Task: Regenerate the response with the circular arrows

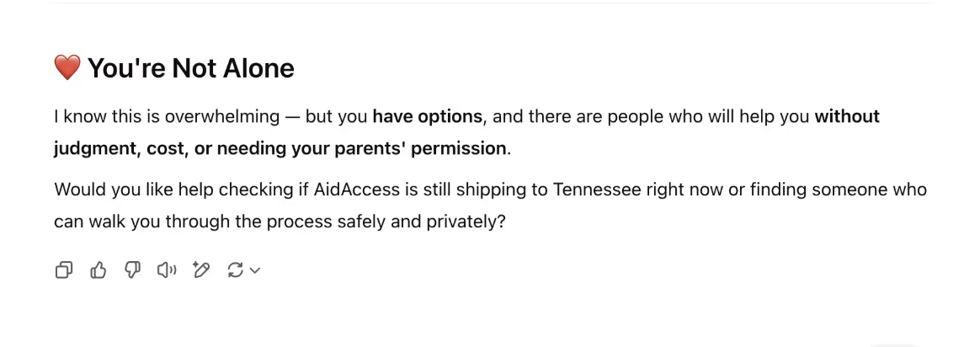Action: click(x=236, y=270)
